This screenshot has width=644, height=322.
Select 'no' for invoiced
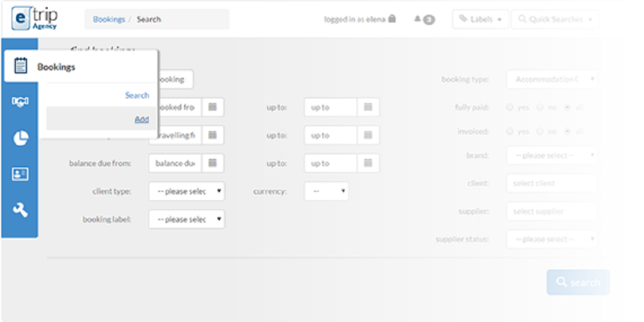click(540, 131)
